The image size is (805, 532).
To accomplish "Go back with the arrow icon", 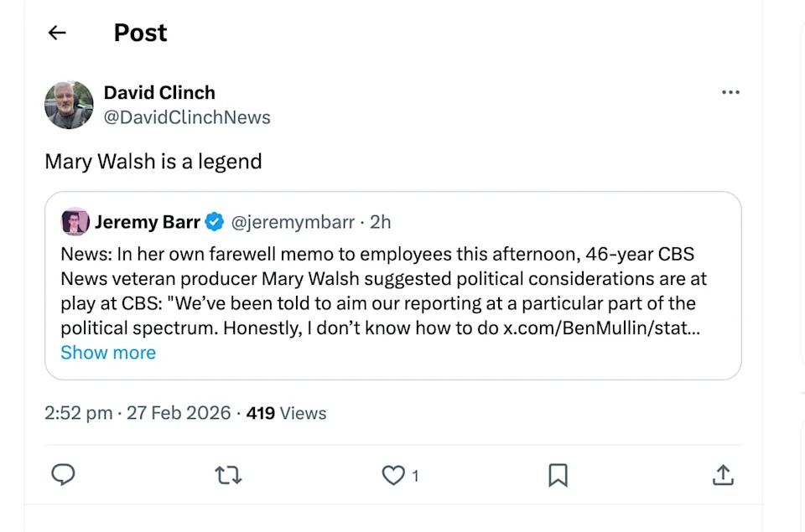I will [55, 32].
